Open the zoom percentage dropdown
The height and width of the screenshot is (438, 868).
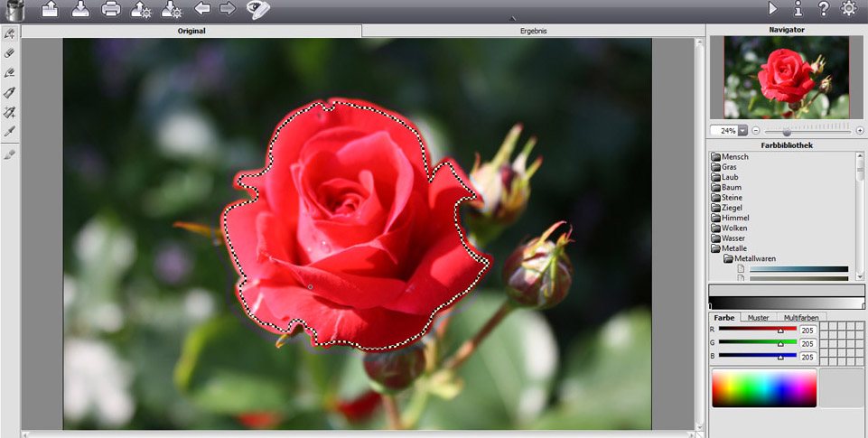coord(743,131)
